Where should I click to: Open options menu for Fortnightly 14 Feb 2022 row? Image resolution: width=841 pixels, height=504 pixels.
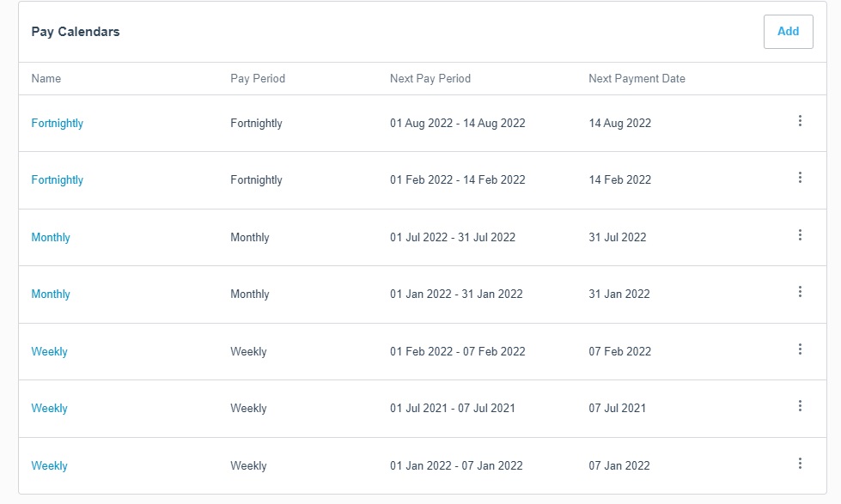click(x=800, y=179)
